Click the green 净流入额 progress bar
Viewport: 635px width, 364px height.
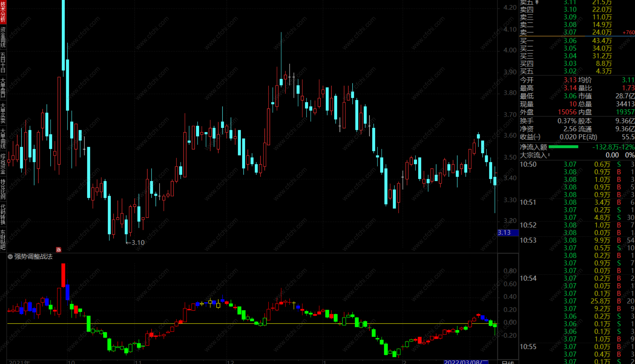coord(563,147)
